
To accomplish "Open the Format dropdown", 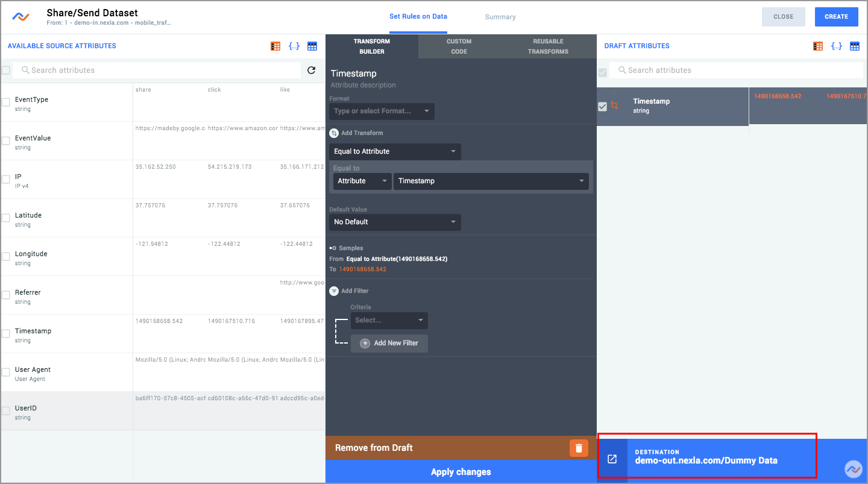I will 382,111.
